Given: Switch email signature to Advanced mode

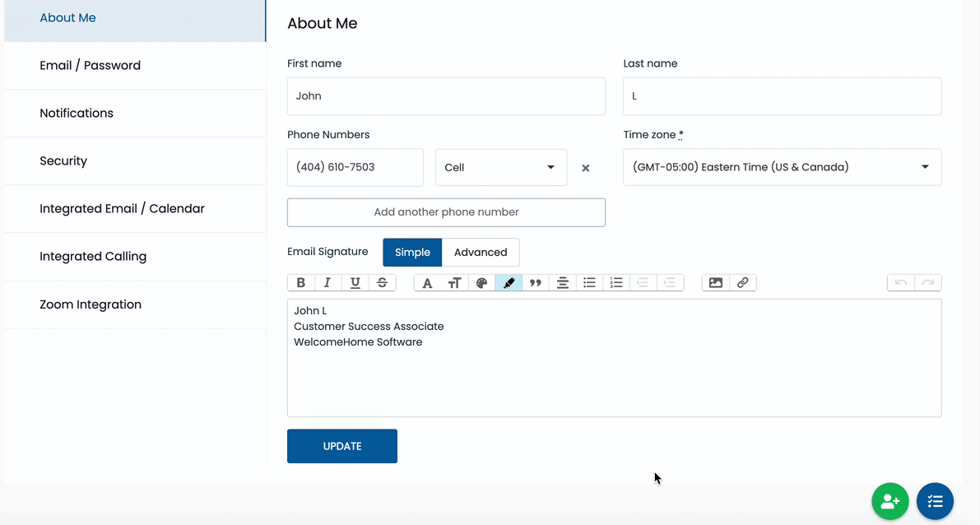Looking at the screenshot, I should (x=481, y=253).
